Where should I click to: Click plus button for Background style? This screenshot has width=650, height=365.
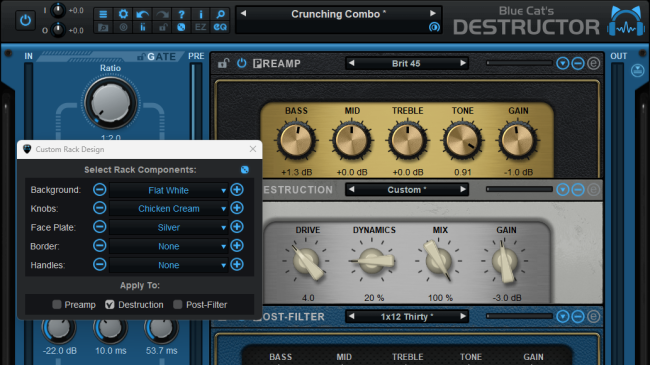pos(237,190)
